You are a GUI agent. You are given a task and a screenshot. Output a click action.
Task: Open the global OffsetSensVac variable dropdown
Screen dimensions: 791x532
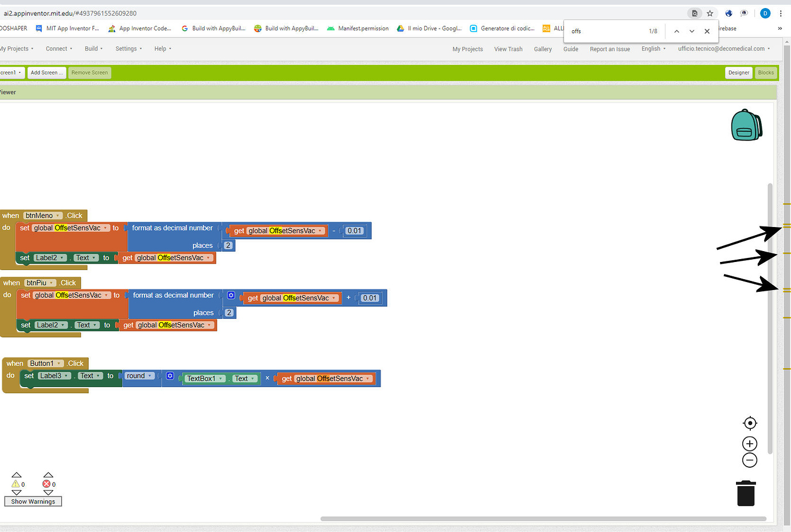tap(320, 230)
